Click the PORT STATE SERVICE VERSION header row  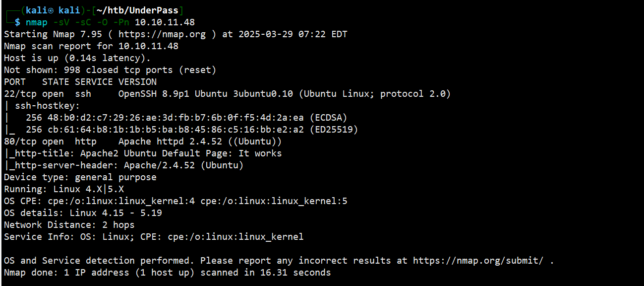click(x=80, y=82)
